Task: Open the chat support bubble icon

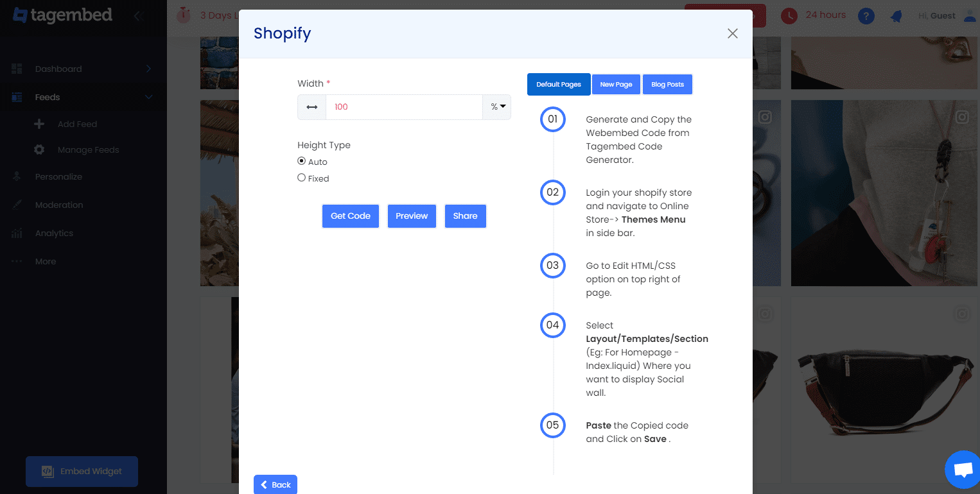Action: tap(963, 470)
